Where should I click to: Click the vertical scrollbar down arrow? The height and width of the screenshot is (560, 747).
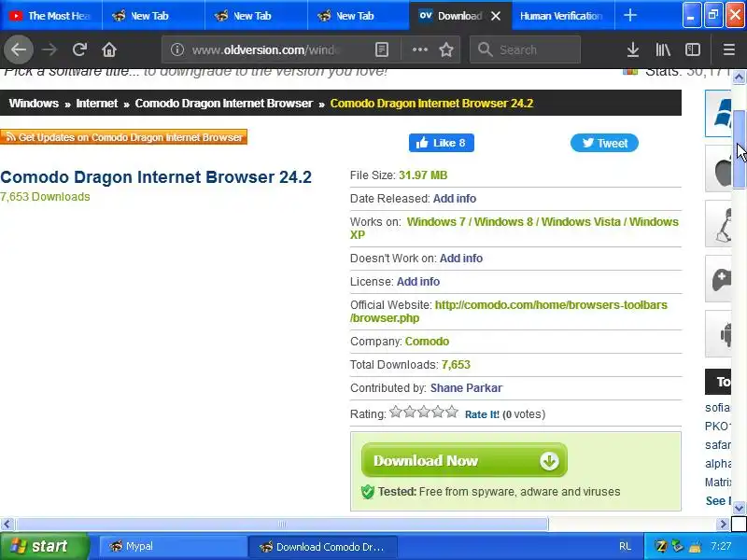[x=739, y=508]
